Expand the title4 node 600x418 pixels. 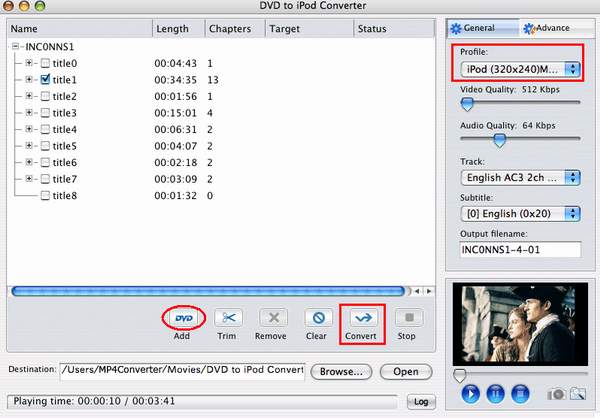(x=29, y=129)
